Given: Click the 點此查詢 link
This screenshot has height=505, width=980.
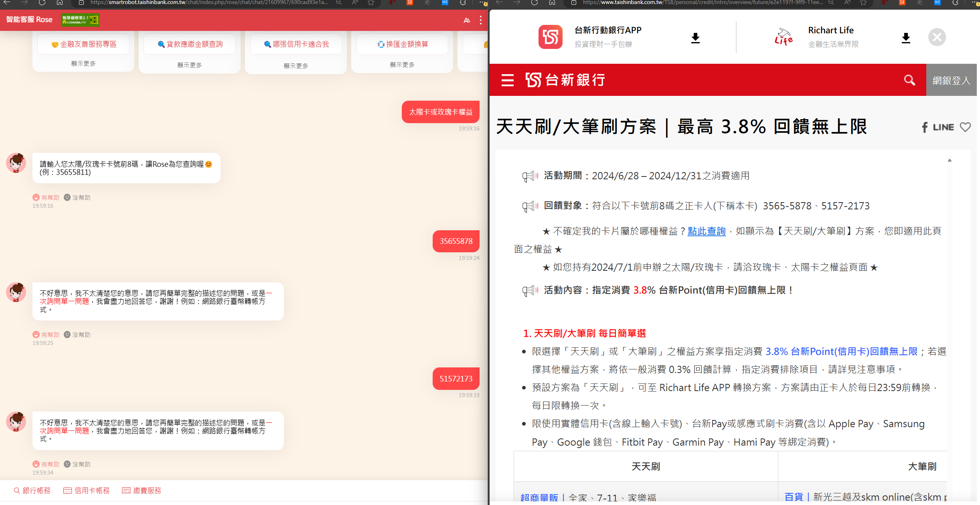Looking at the screenshot, I should coord(707,231).
